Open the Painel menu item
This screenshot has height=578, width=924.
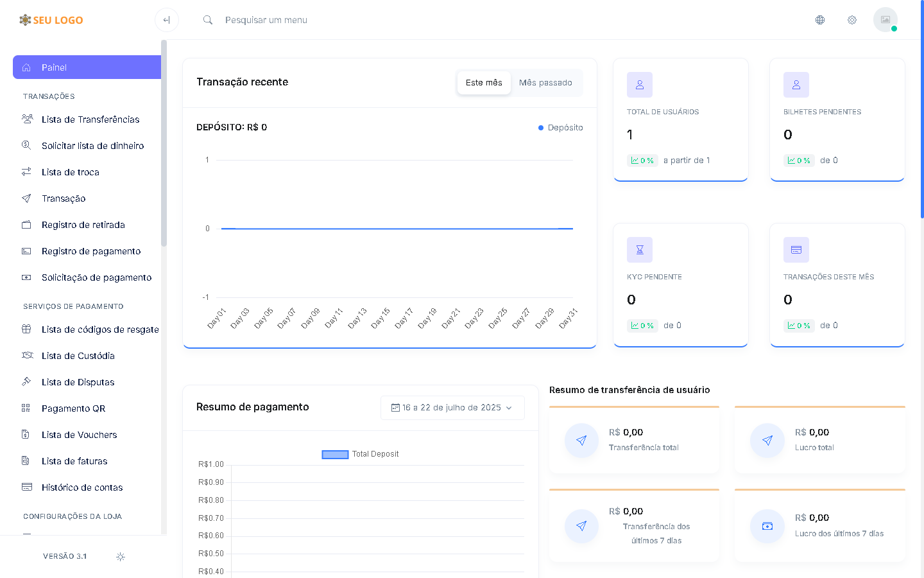(87, 67)
